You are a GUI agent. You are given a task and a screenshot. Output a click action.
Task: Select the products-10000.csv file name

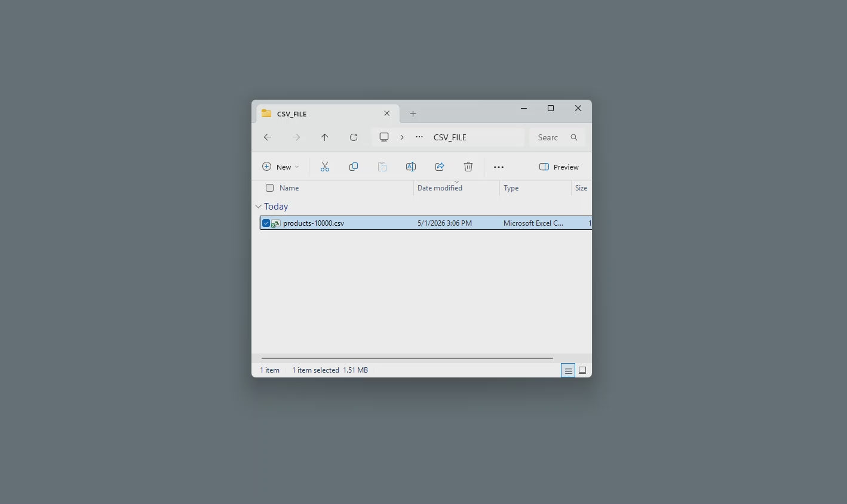coord(314,223)
